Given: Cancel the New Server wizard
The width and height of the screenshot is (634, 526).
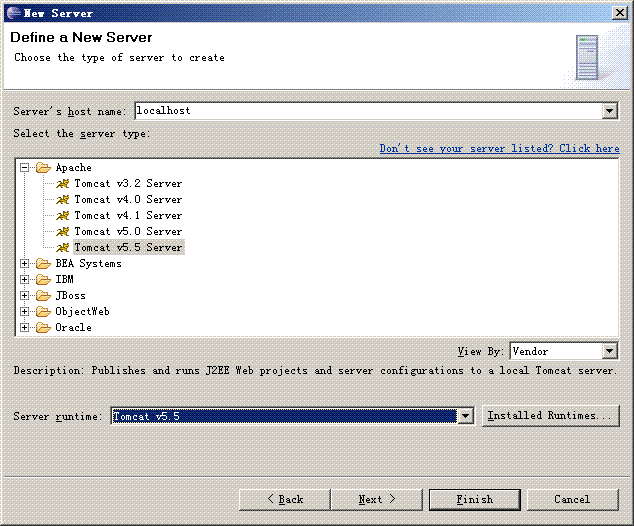Looking at the screenshot, I should click(x=573, y=500).
